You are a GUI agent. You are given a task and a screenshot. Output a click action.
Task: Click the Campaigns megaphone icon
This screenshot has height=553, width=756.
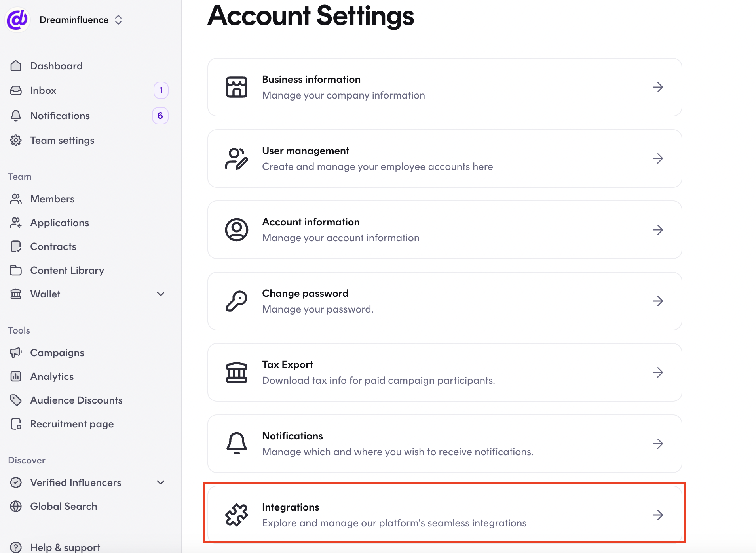click(16, 353)
